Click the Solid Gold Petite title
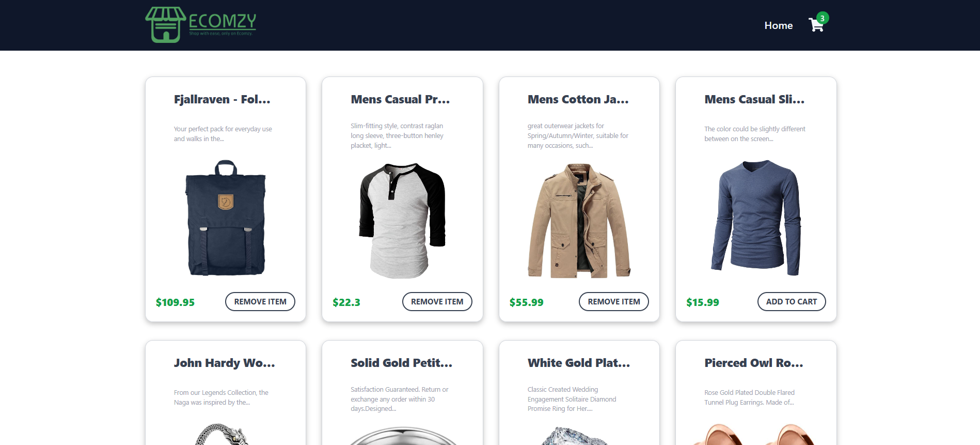This screenshot has height=445, width=980. tap(402, 363)
